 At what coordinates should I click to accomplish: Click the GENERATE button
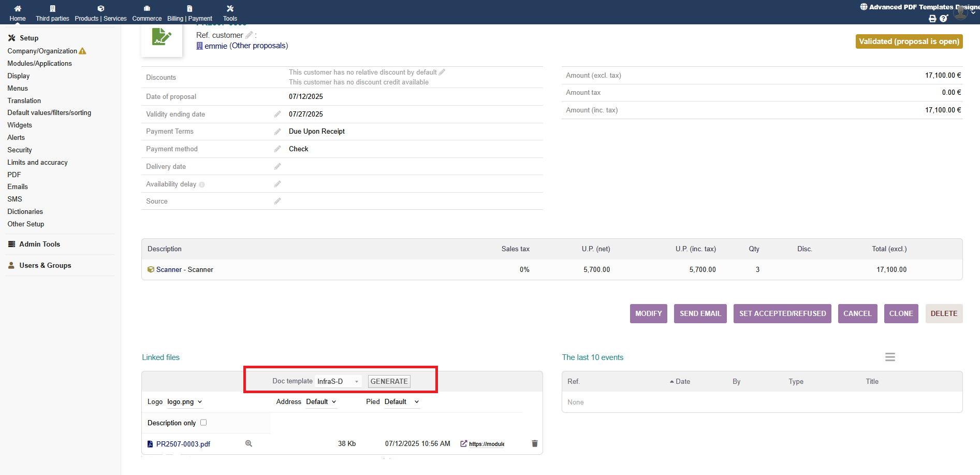coord(389,381)
